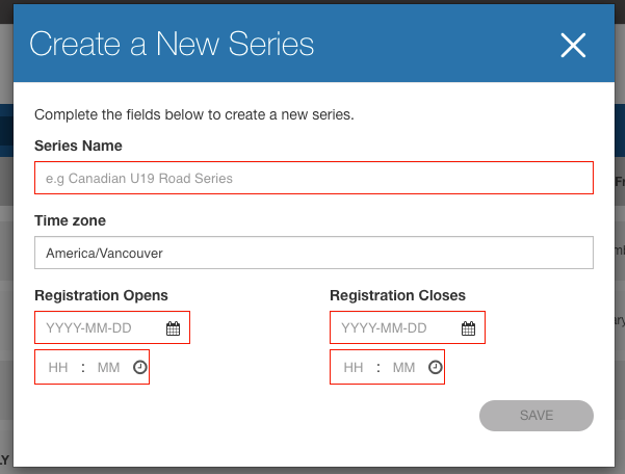
Task: Click the Registration Closes label
Action: click(397, 295)
